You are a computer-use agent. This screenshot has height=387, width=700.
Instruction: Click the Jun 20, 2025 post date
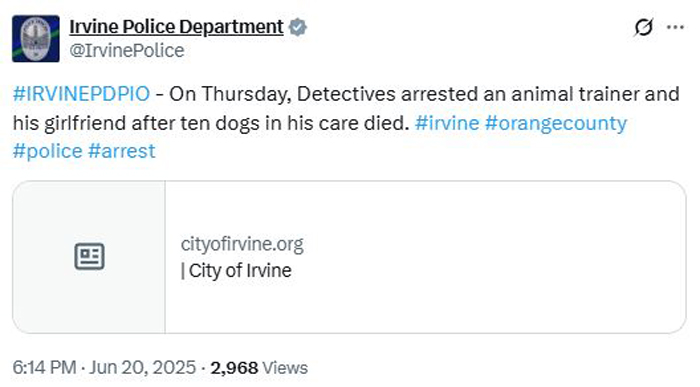coord(142,368)
